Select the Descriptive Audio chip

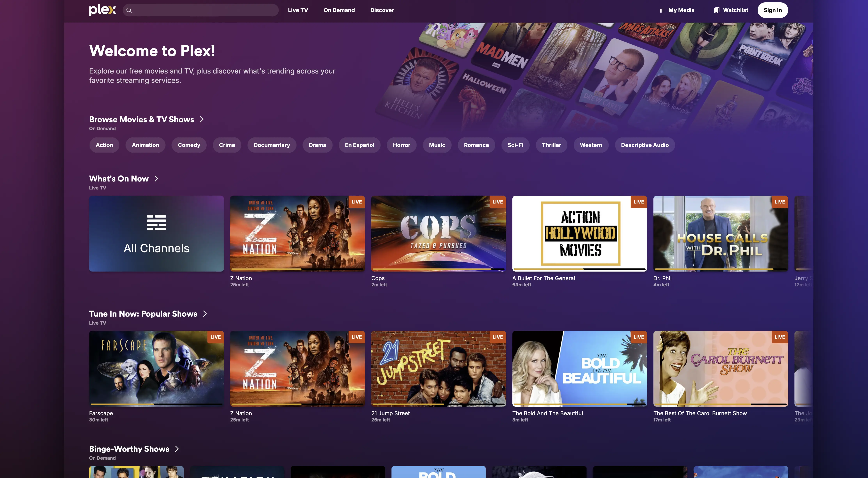pyautogui.click(x=645, y=145)
